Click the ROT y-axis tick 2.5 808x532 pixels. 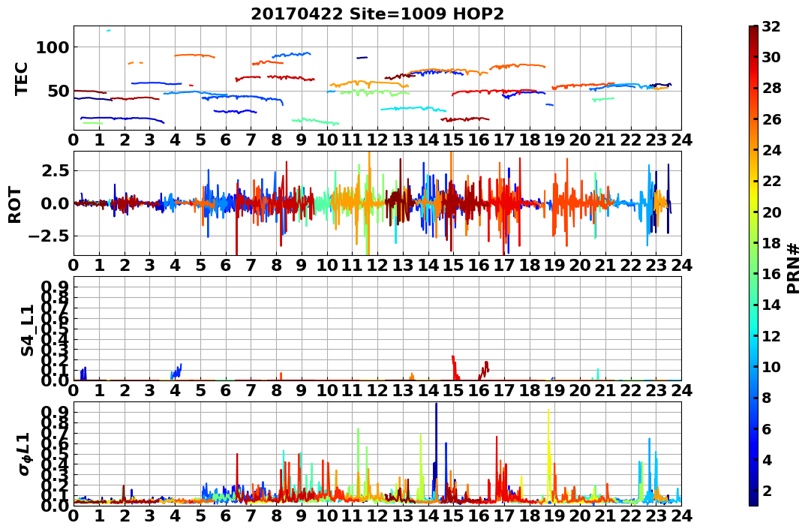pos(56,170)
